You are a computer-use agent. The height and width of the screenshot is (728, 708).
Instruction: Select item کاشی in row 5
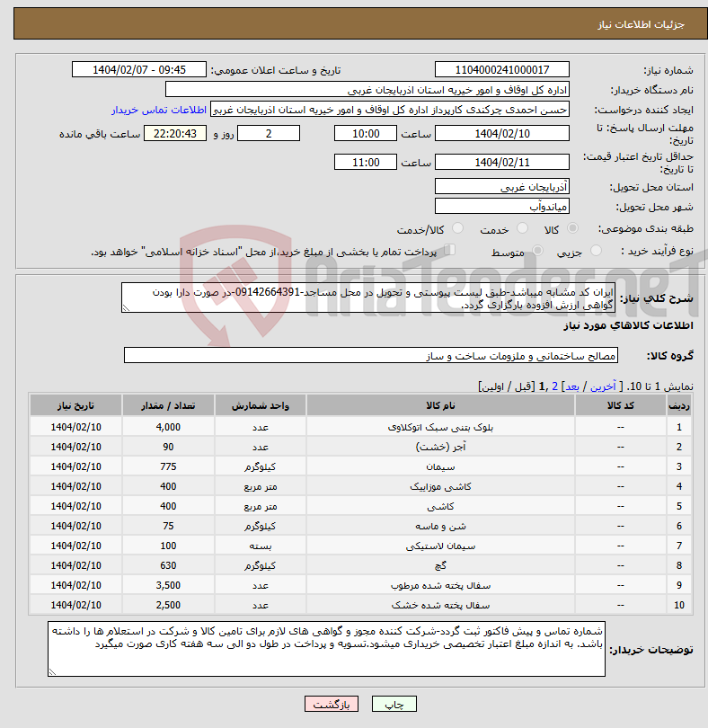[440, 506]
